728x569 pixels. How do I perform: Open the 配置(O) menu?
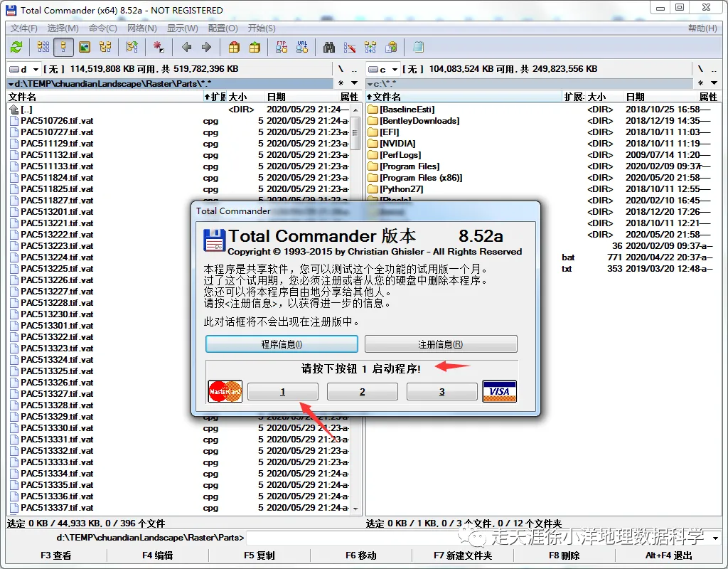click(x=223, y=28)
